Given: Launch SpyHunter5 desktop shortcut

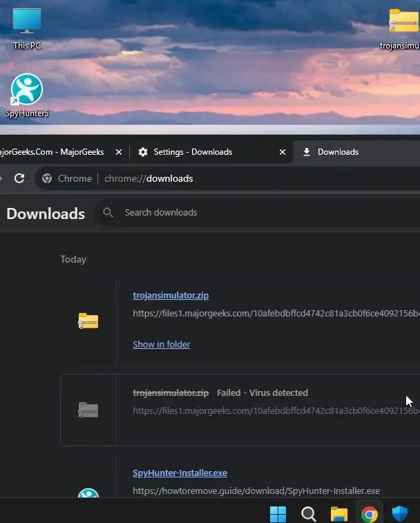Looking at the screenshot, I should [x=27, y=95].
